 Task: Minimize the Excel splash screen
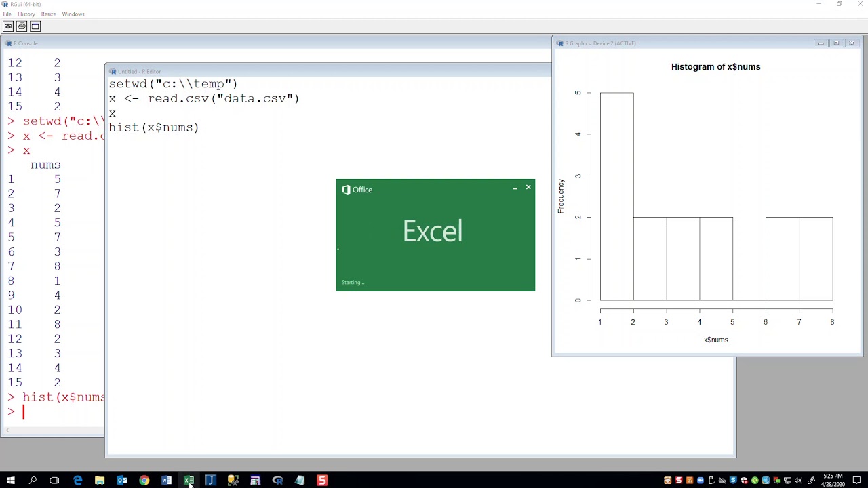[x=515, y=188]
